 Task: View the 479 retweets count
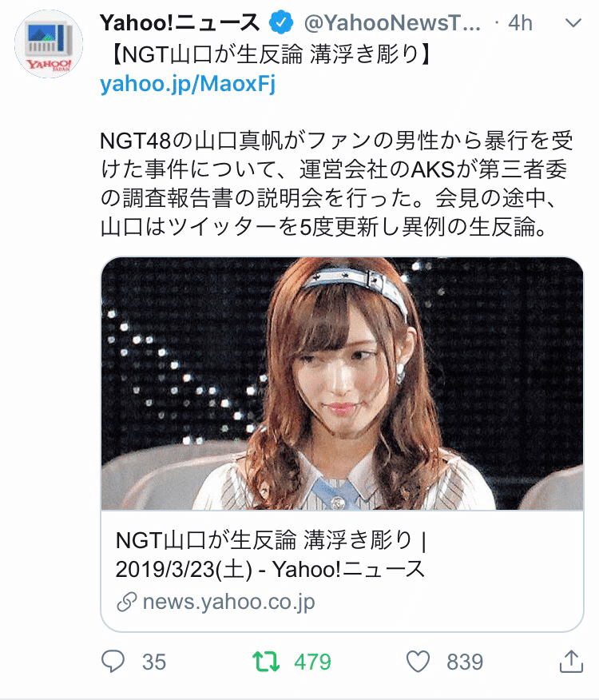point(312,662)
